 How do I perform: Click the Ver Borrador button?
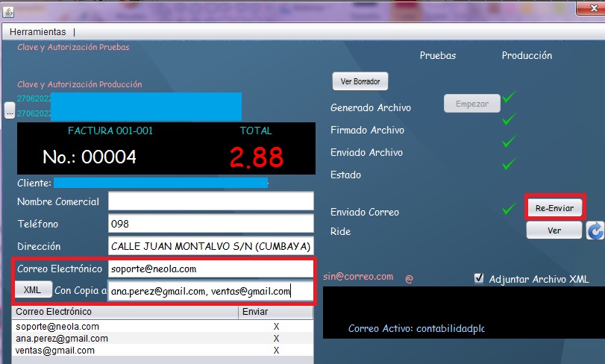point(360,81)
